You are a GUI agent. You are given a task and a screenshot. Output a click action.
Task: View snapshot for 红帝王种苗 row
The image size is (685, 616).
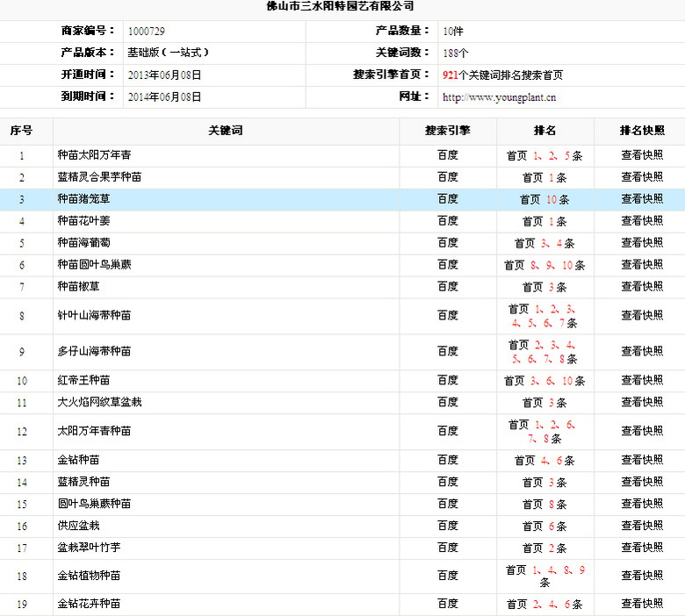[642, 380]
